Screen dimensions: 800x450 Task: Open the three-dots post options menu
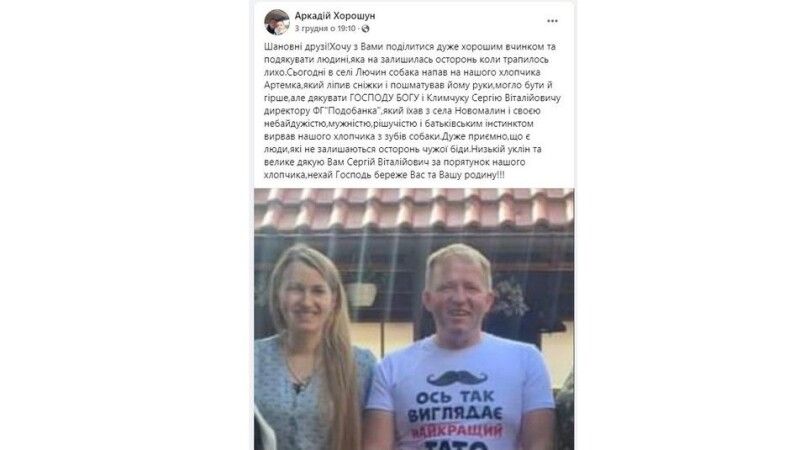click(x=552, y=21)
